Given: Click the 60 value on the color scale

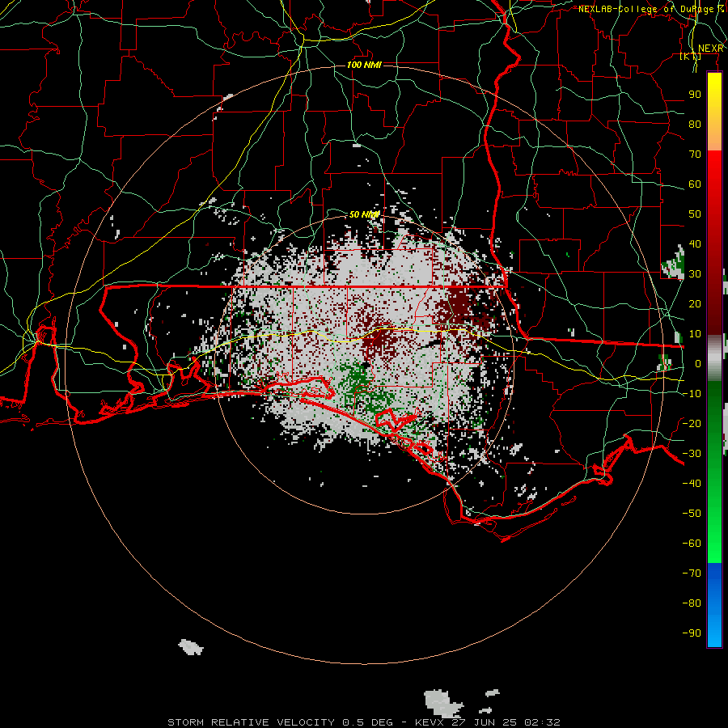Looking at the screenshot, I should [695, 184].
